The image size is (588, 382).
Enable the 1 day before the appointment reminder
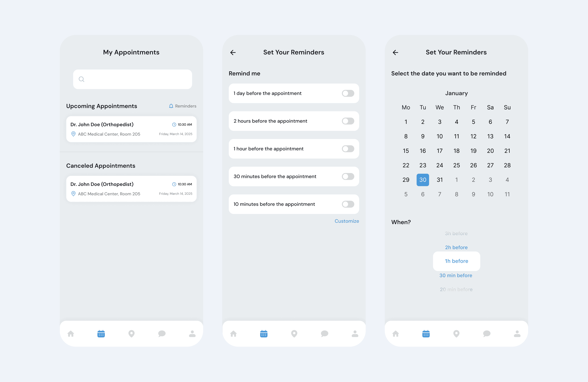348,93
